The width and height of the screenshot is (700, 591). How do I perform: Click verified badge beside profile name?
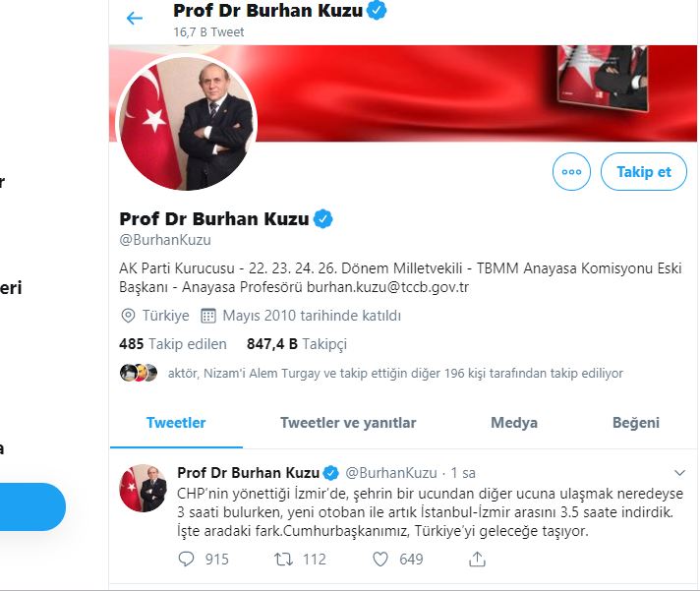pos(323,218)
